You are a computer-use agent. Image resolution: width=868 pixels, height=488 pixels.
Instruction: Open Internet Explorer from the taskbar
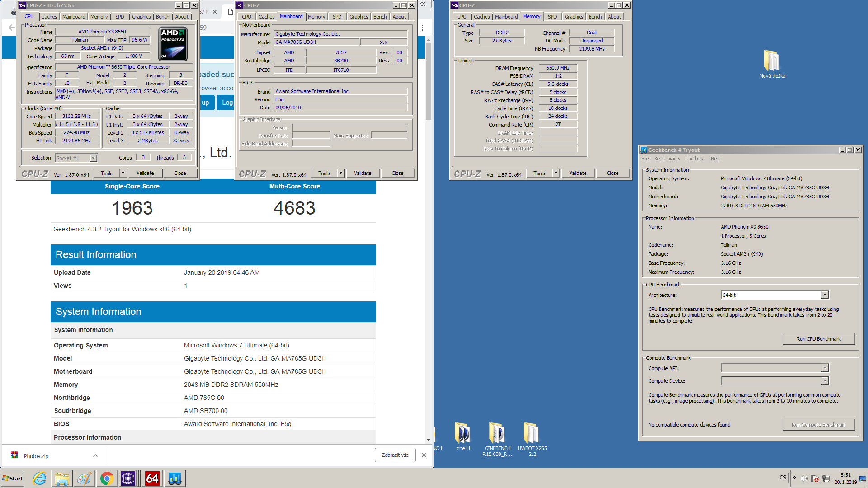[40, 479]
